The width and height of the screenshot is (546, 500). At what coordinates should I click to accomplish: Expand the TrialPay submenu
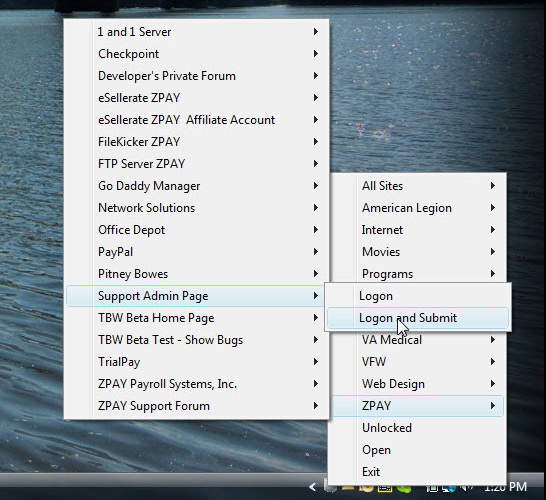(x=196, y=362)
